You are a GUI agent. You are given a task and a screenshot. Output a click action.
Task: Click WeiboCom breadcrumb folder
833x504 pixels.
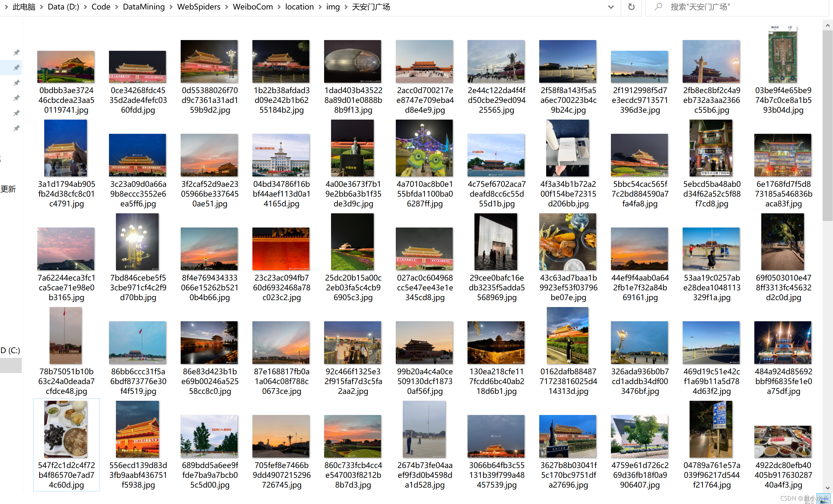click(252, 7)
